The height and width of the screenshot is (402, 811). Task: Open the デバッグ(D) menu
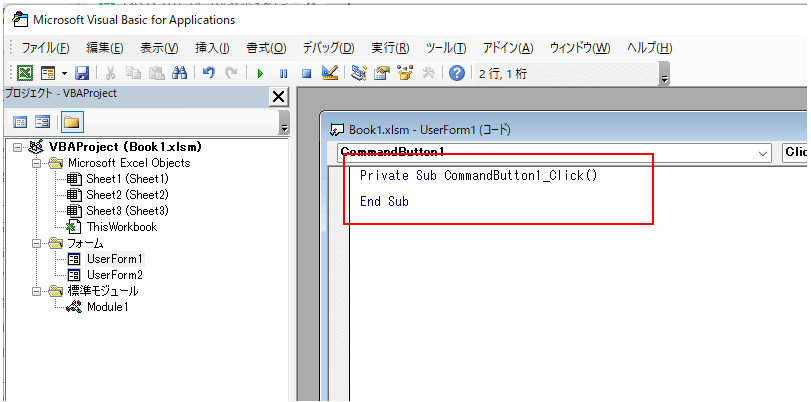click(328, 48)
